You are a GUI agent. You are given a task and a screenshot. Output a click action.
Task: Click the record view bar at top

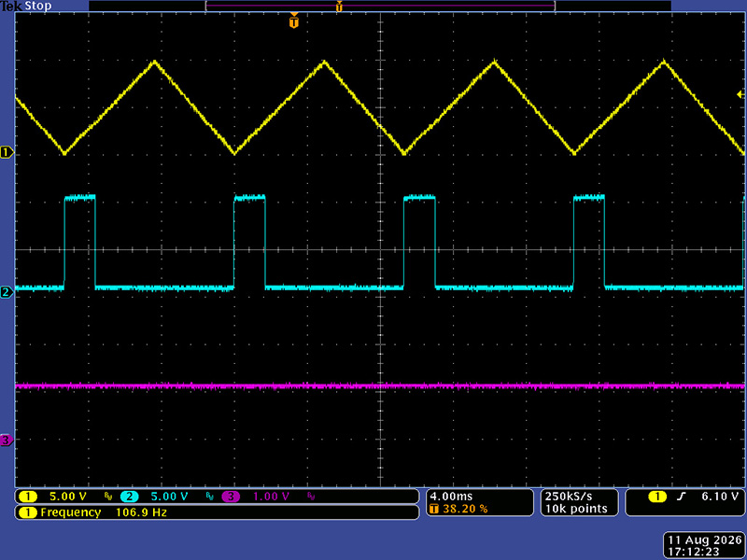[x=380, y=6]
